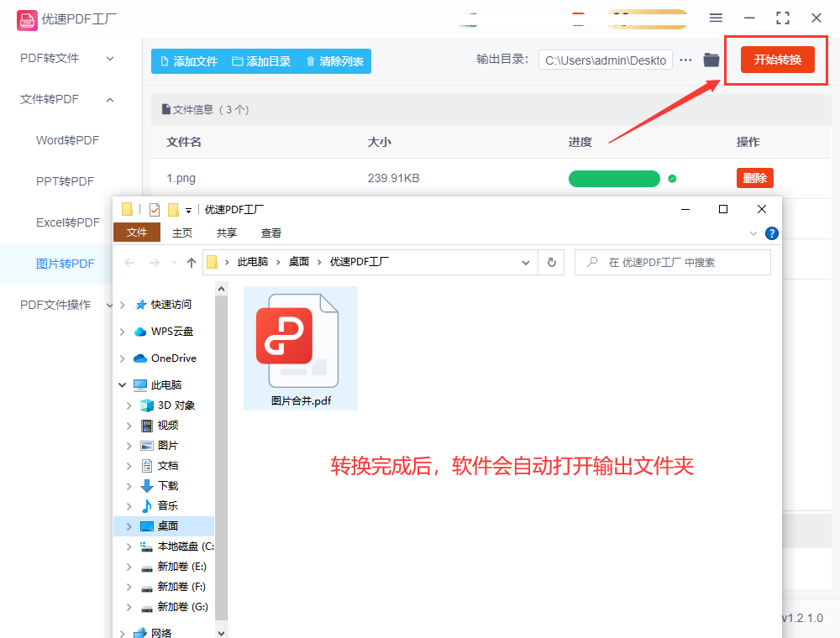Select 新加卷 (F:) drive in tree
Image resolution: width=840 pixels, height=638 pixels.
(x=181, y=587)
